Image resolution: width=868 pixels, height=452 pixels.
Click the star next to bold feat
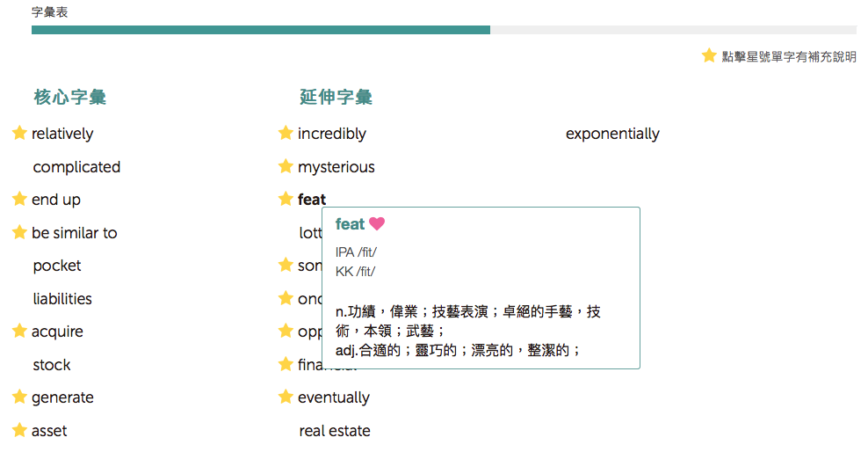286,199
